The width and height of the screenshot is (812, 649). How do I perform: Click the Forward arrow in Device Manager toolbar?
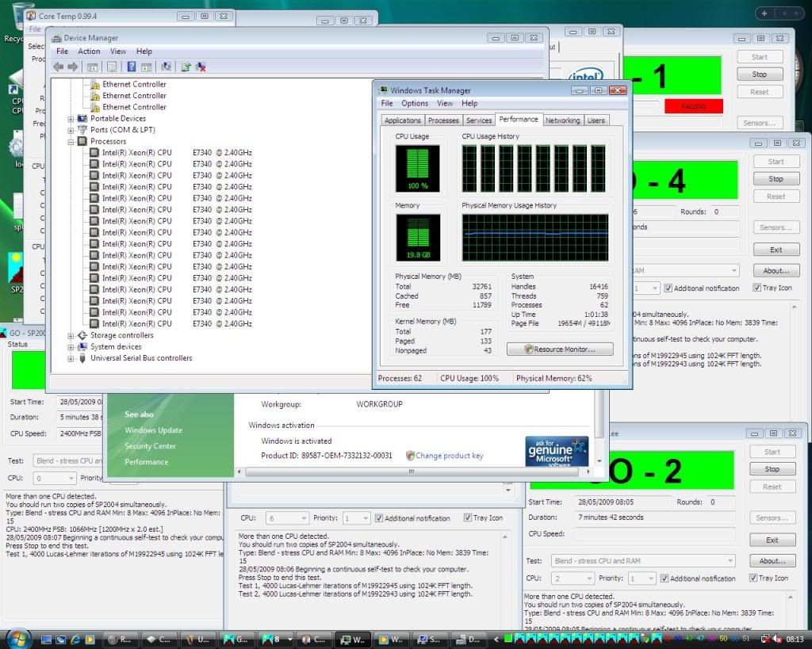tap(73, 67)
